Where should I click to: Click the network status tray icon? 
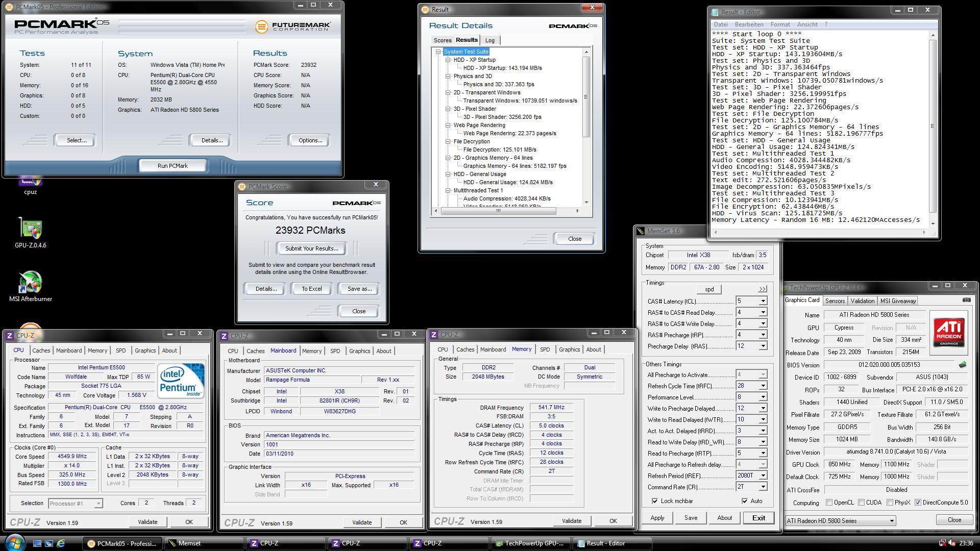pyautogui.click(x=942, y=543)
